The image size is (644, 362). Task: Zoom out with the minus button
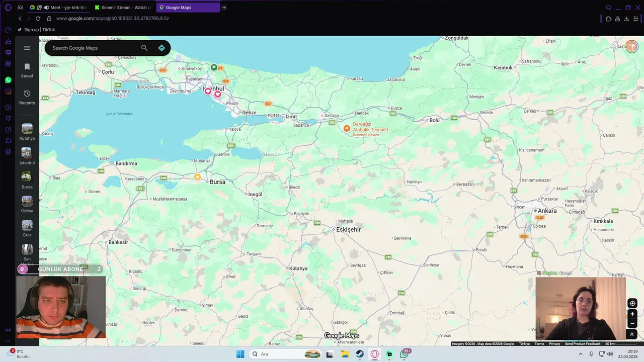(632, 323)
